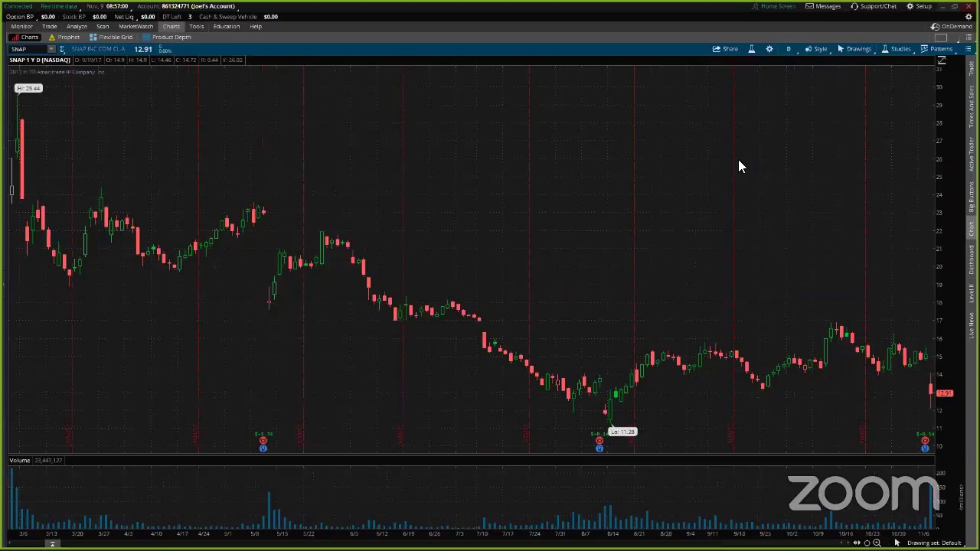Toggle OnDemand mode
Viewport: 980px width, 551px height.
coord(951,26)
